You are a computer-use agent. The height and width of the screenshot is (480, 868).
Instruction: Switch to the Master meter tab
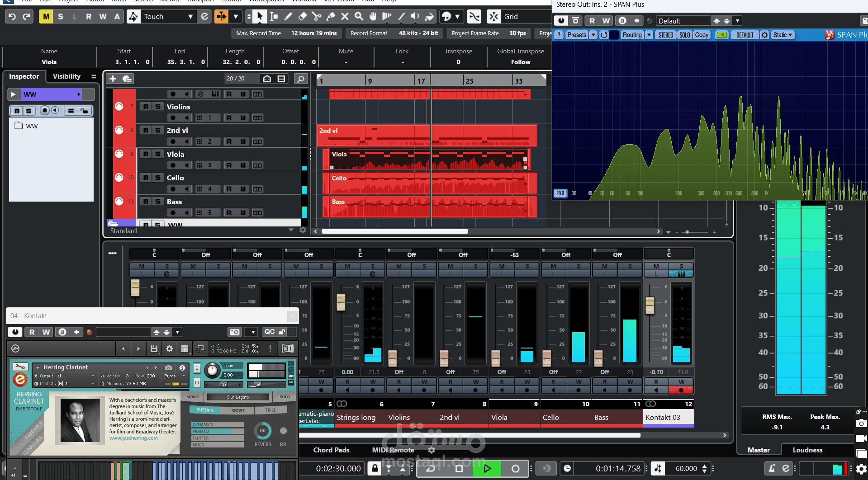759,450
